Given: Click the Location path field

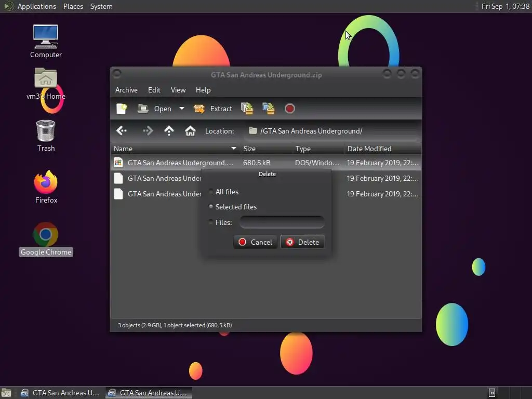Looking at the screenshot, I should pos(332,131).
